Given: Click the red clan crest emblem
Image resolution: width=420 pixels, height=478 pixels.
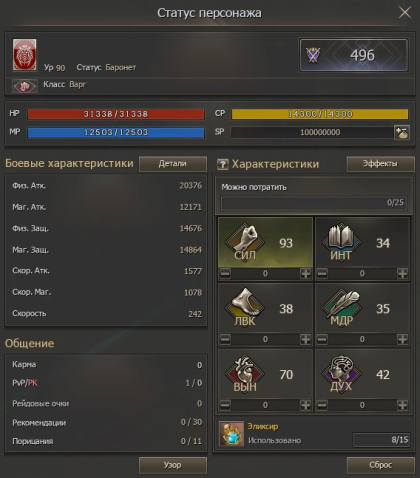Looking at the screenshot, I should (25, 55).
